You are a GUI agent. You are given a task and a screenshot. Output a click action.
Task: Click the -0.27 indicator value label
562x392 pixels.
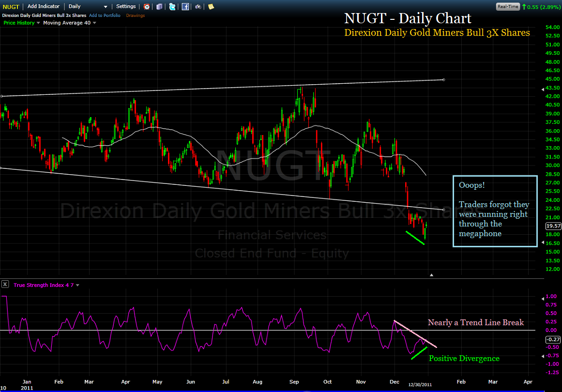tap(553, 339)
